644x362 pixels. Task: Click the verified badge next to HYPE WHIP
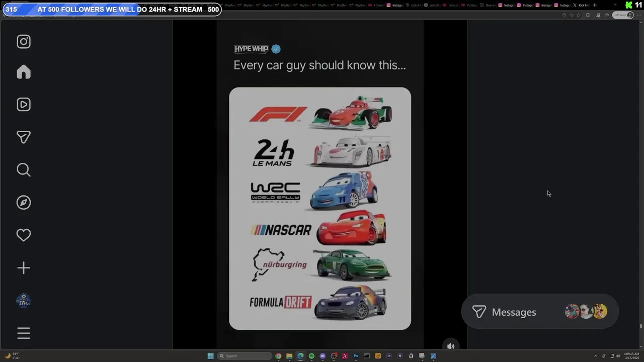pos(276,49)
